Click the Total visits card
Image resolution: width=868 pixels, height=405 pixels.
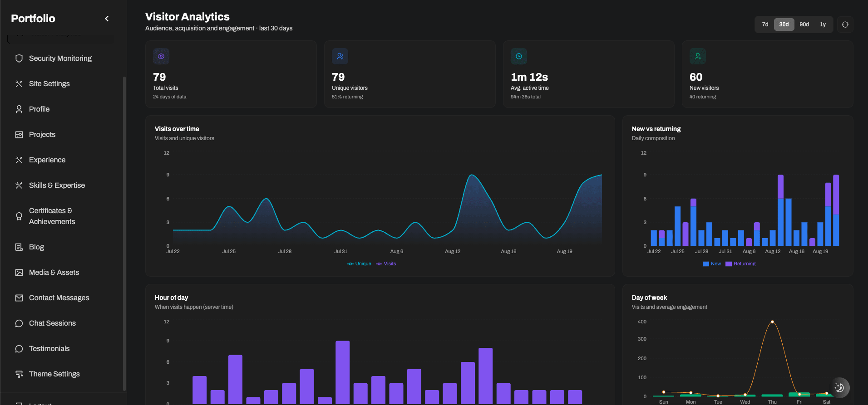(231, 74)
